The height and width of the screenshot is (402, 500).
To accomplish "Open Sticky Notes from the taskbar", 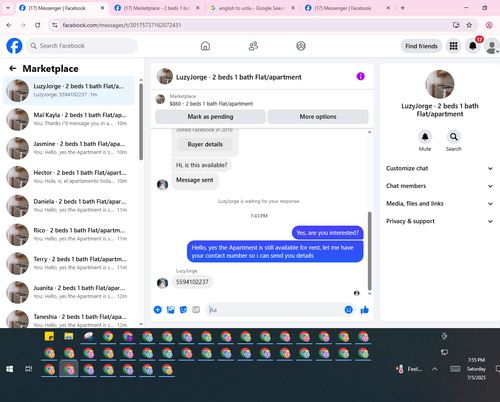I will pyautogui.click(x=49, y=336).
